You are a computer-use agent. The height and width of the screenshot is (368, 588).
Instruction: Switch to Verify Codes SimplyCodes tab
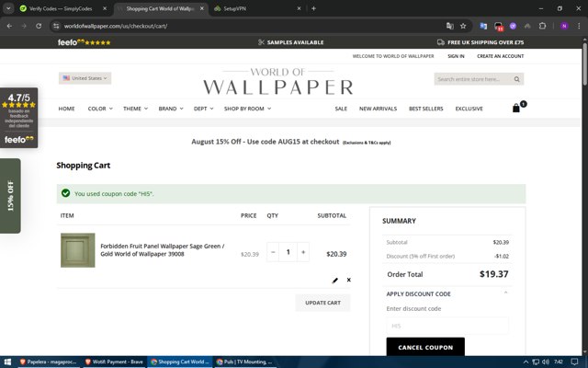(60, 8)
